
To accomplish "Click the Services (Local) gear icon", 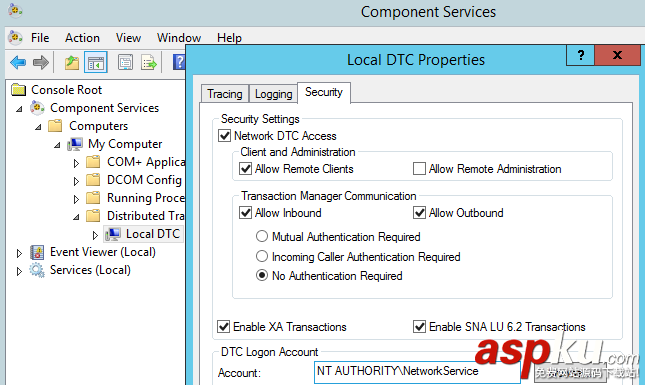I will (37, 270).
